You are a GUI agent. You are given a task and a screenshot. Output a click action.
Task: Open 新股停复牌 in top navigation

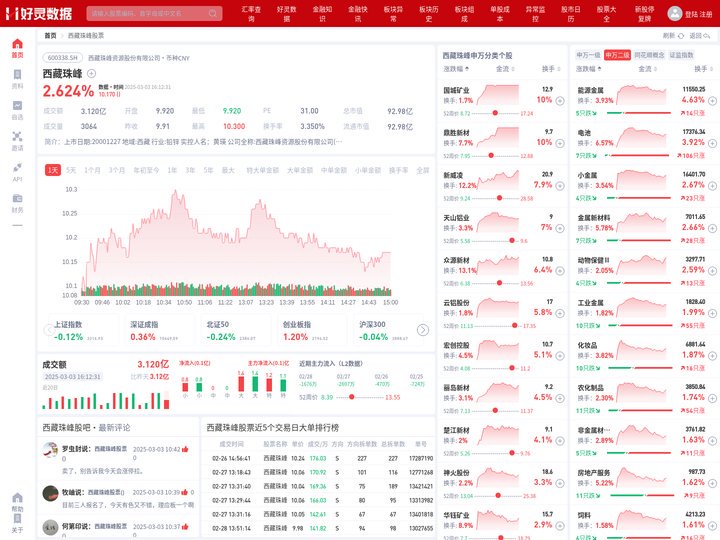click(x=645, y=14)
